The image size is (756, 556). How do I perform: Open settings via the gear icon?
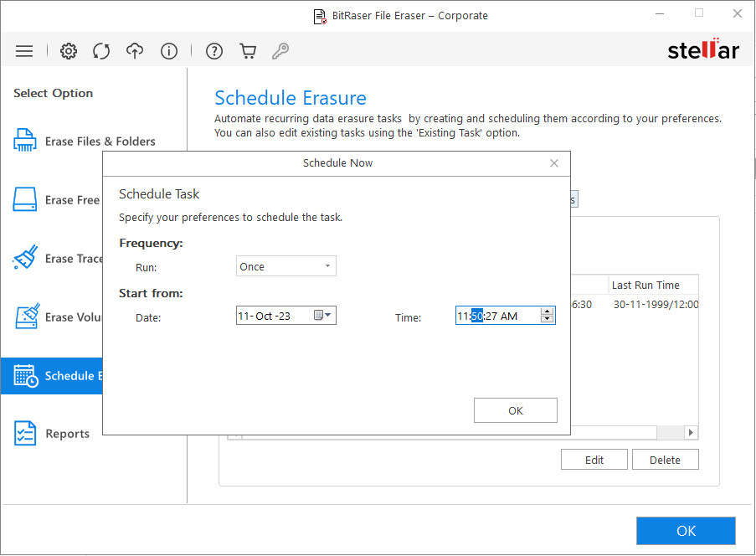coord(69,51)
